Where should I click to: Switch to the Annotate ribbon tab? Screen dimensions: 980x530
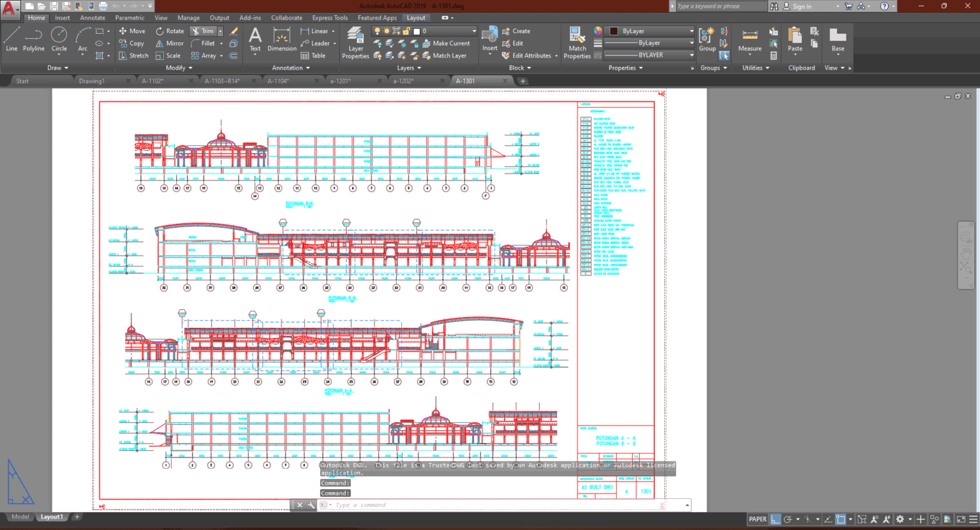click(x=93, y=17)
